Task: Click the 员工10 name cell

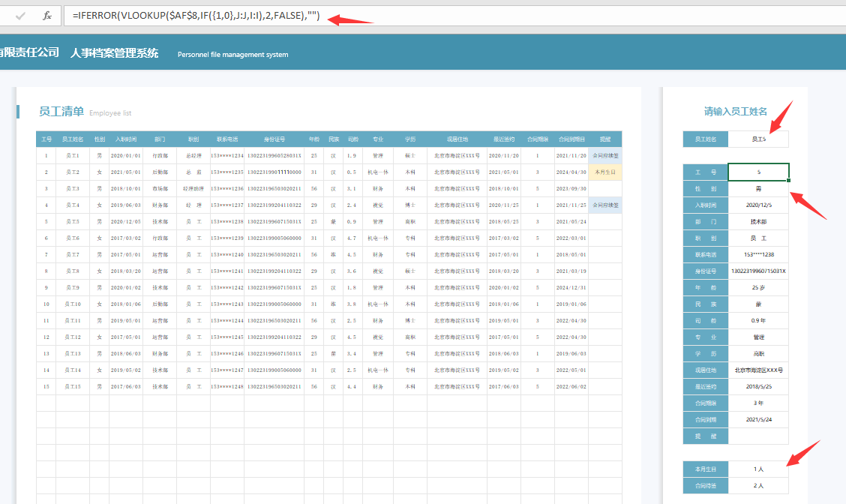Action: coord(73,304)
